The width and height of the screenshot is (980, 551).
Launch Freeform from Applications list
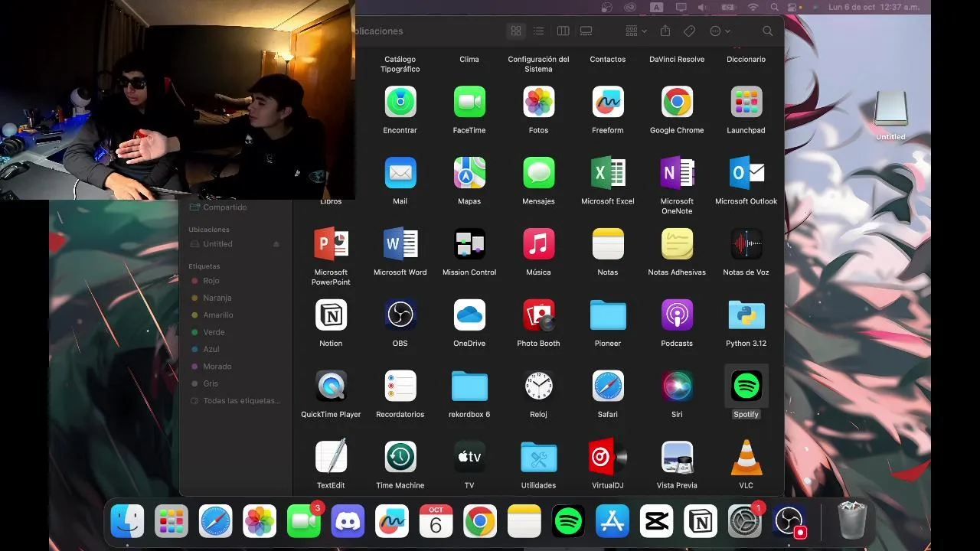608,102
